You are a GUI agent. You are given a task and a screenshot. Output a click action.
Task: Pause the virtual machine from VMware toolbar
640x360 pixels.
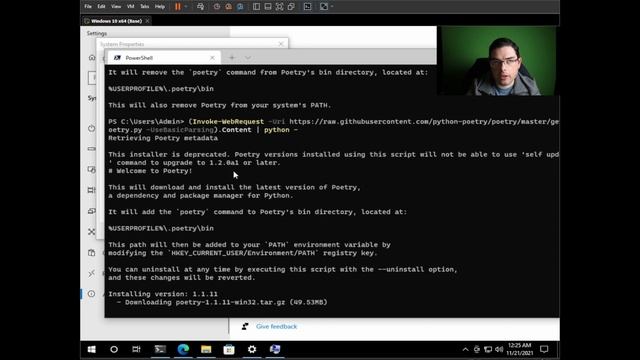[178, 7]
